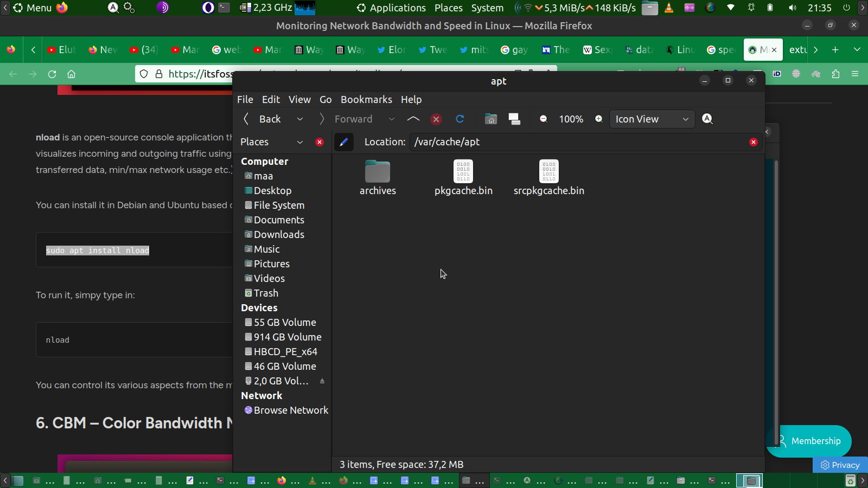Screen dimensions: 868x488
Task: Open the Edit menu
Action: (271, 99)
